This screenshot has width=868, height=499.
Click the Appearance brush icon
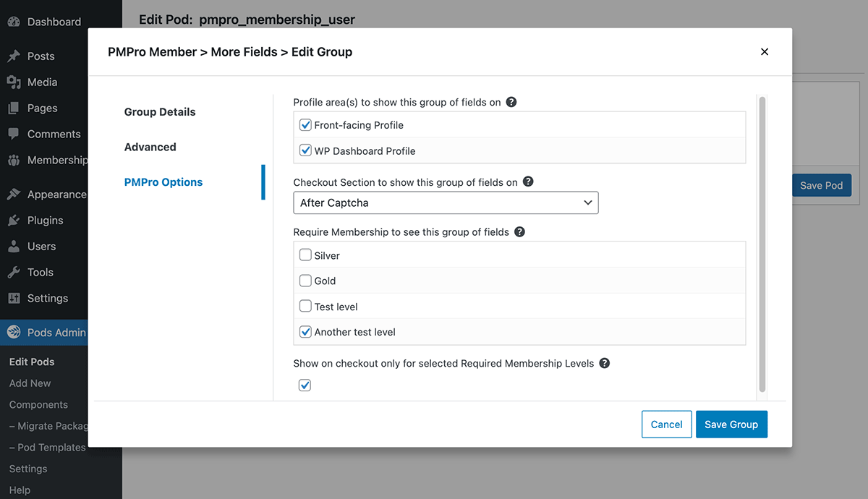[x=14, y=194]
